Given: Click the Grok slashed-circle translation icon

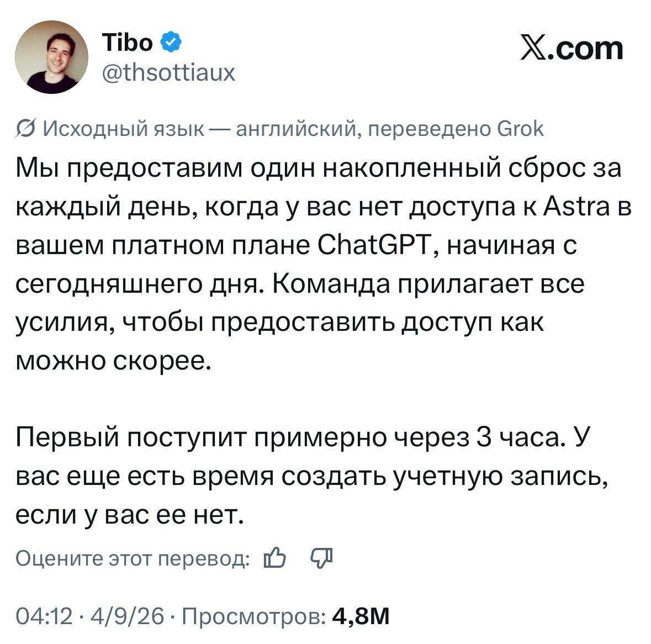Looking at the screenshot, I should [26, 128].
